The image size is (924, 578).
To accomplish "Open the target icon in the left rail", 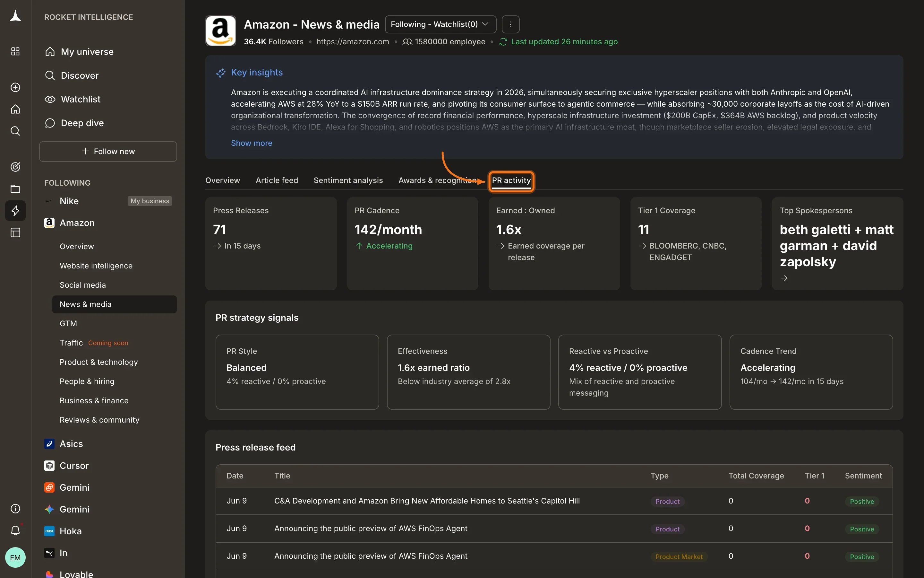I will pyautogui.click(x=15, y=167).
